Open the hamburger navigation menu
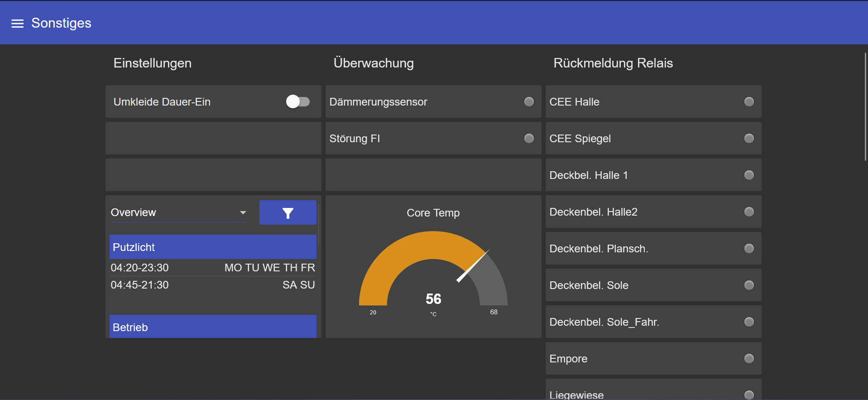This screenshot has height=400, width=868. tap(17, 24)
